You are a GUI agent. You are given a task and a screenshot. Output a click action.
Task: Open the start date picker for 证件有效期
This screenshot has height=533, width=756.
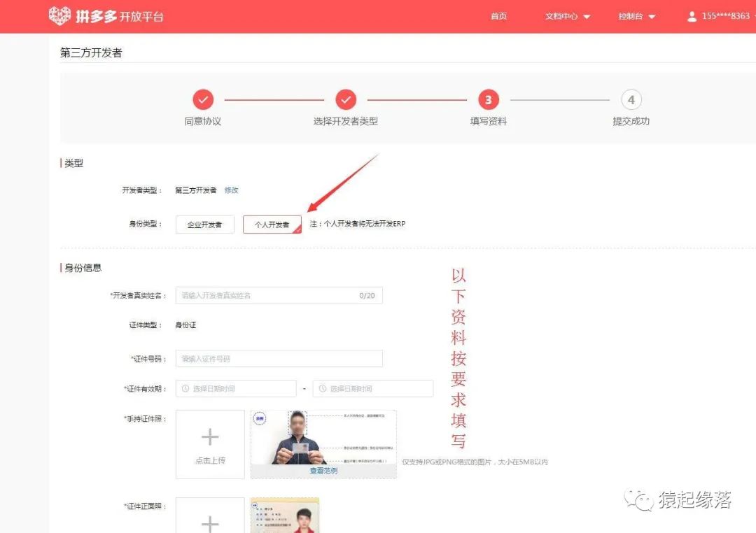236,388
